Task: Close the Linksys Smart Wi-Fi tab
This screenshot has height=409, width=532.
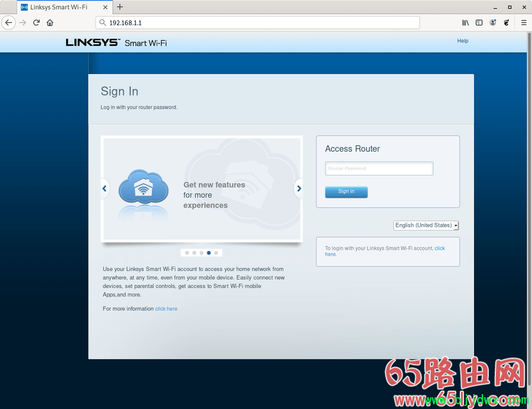Action: coord(105,7)
